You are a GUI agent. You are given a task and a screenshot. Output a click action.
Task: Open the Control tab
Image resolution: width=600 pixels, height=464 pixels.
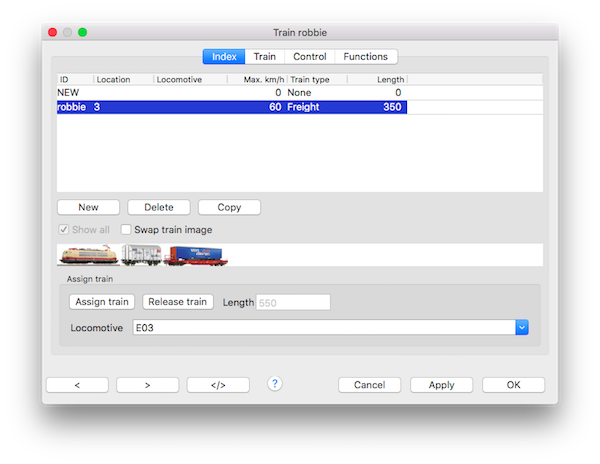(309, 57)
